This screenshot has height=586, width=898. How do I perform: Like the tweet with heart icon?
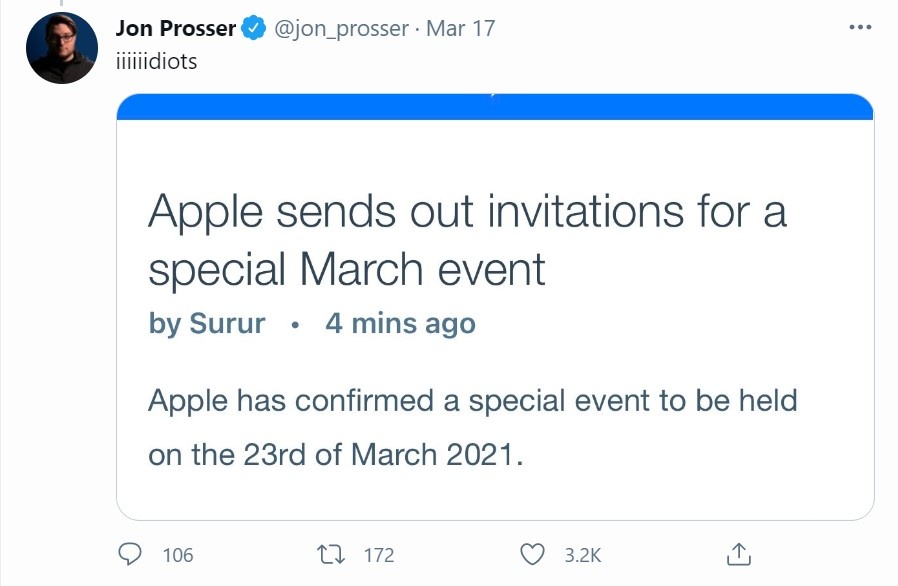point(534,554)
